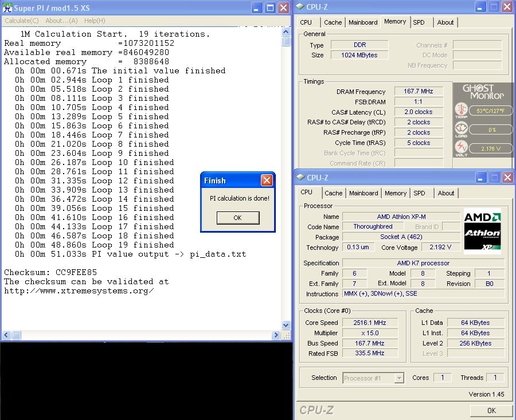Switch to Mainboard tab in upper CPU-Z
Image resolution: width=516 pixels, height=420 pixels.
(x=363, y=22)
